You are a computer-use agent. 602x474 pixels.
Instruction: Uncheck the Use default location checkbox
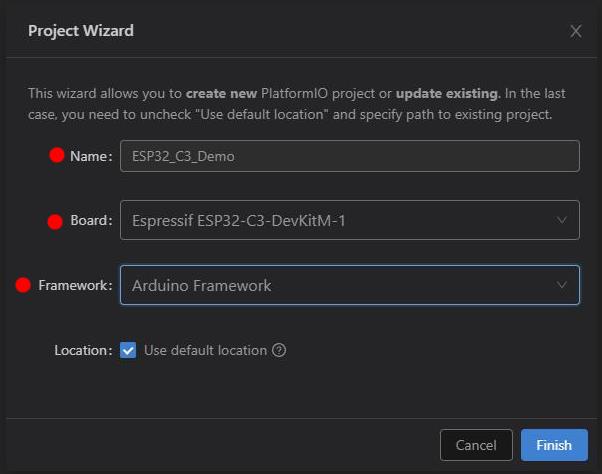point(128,350)
